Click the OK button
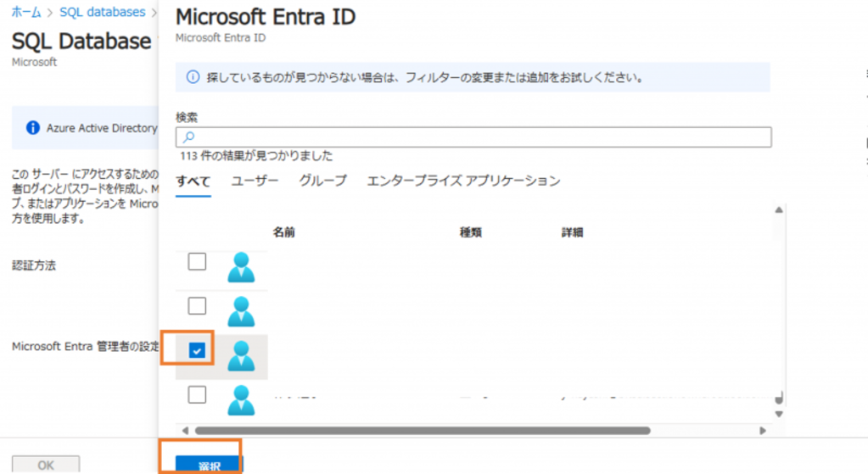Image resolution: width=868 pixels, height=474 pixels. tap(46, 465)
